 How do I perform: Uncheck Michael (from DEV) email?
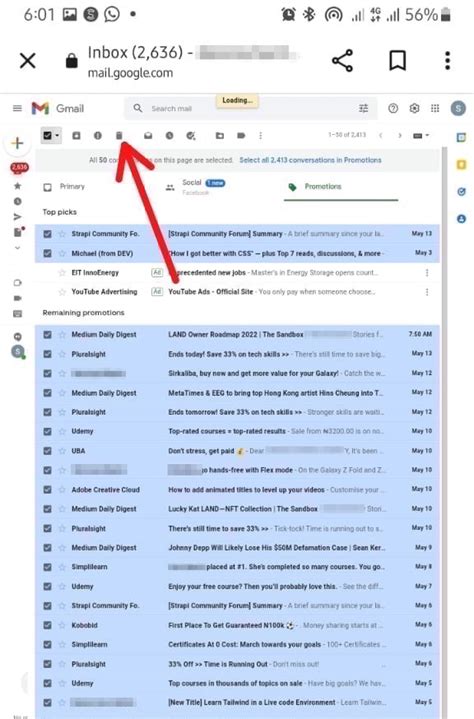tap(47, 253)
